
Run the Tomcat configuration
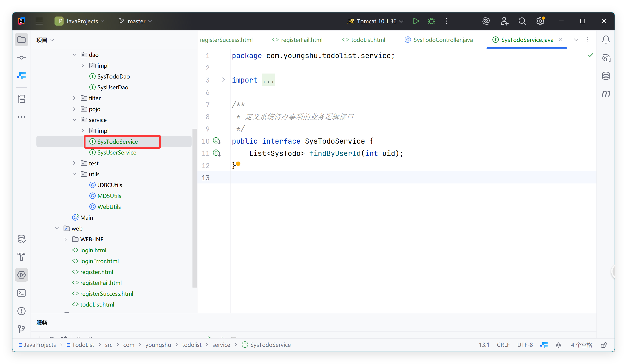point(416,21)
